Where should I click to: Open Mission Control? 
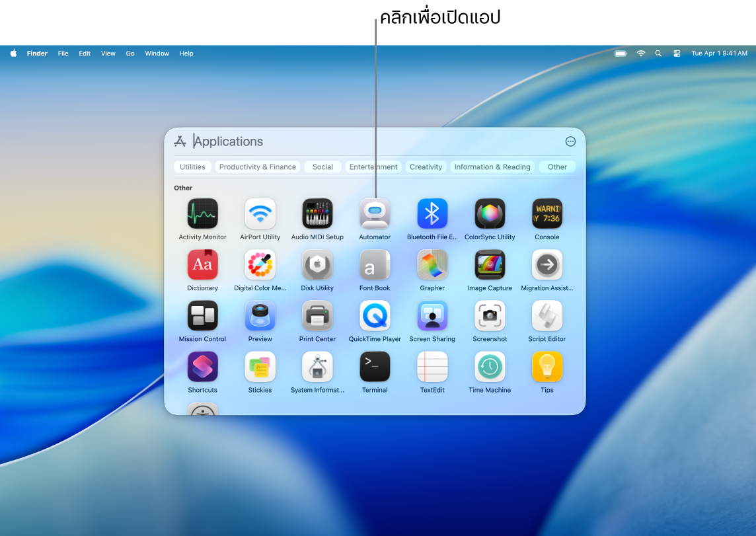tap(202, 316)
